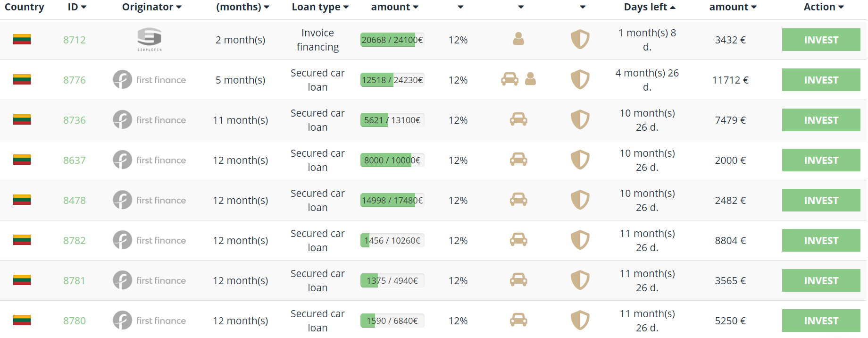Click the car icon for loan 8780
The image size is (868, 338).
(x=518, y=320)
